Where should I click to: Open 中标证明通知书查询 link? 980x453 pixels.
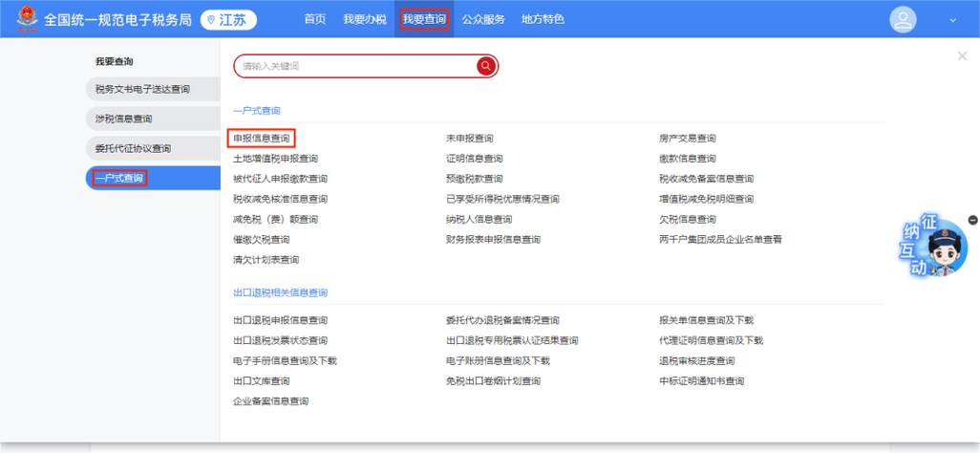click(702, 381)
